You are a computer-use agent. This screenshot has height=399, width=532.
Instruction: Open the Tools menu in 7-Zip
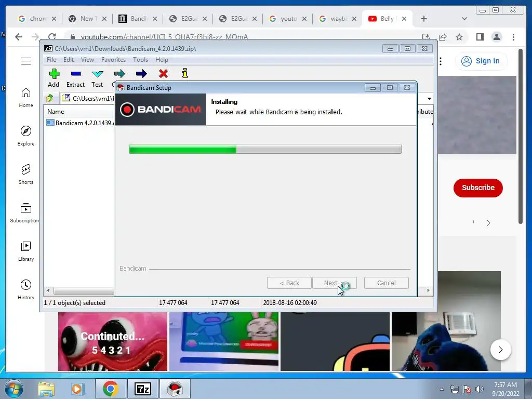coord(140,60)
